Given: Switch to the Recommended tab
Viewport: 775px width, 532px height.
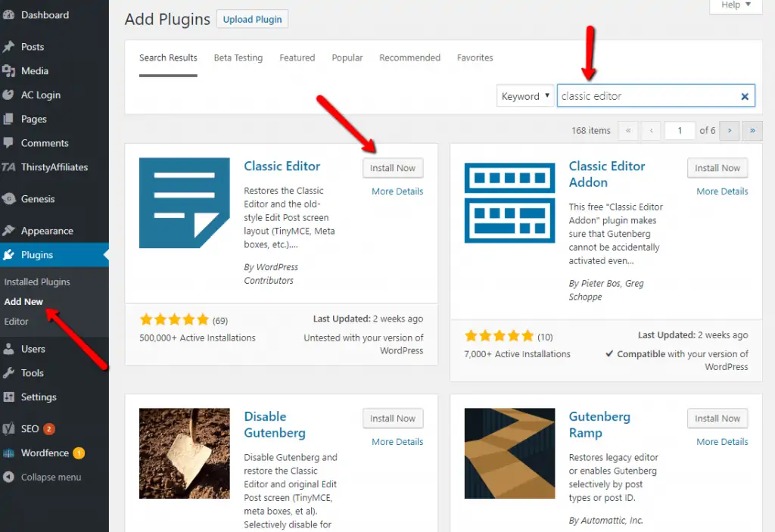Looking at the screenshot, I should point(409,58).
